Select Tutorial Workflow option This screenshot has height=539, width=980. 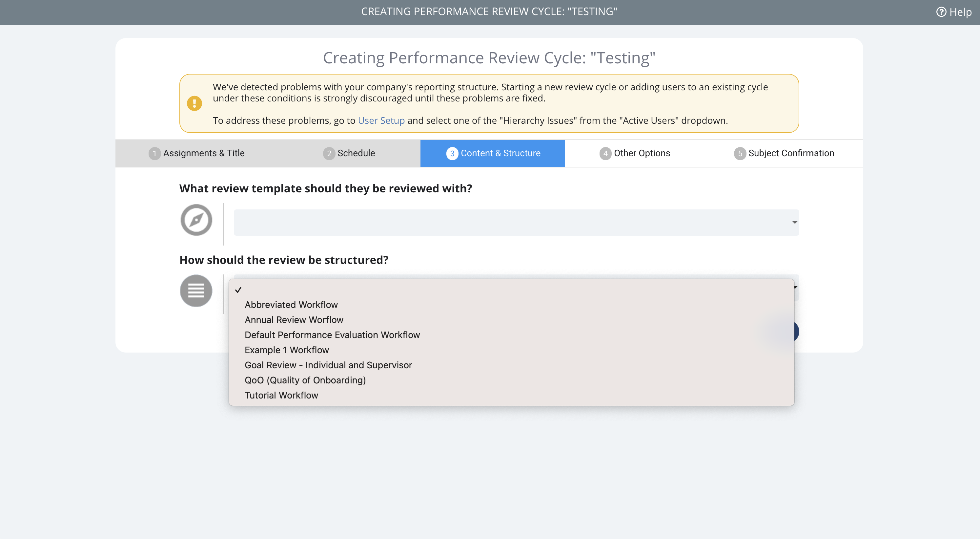[511, 395]
